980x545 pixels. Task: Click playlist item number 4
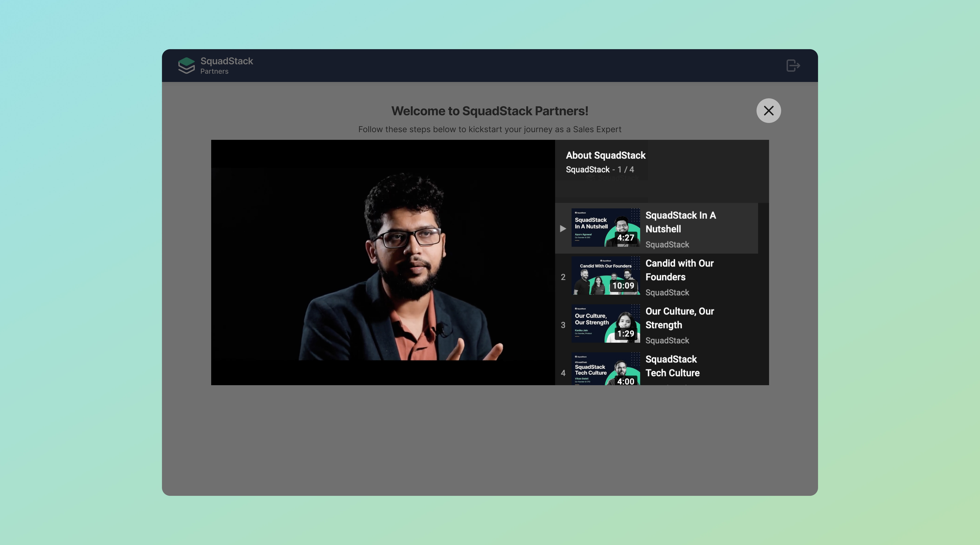[563, 373]
